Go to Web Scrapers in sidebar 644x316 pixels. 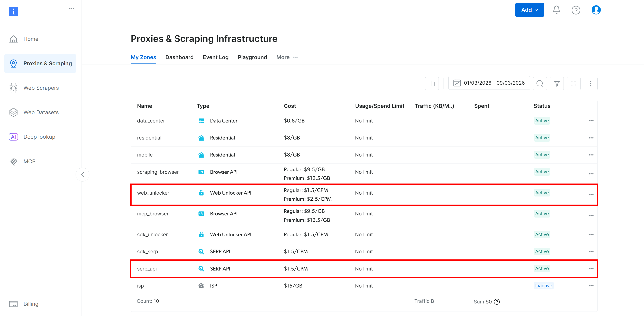click(x=41, y=88)
